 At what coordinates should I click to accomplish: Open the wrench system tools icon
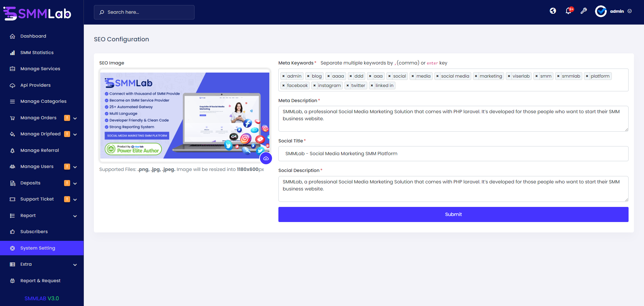(x=584, y=11)
